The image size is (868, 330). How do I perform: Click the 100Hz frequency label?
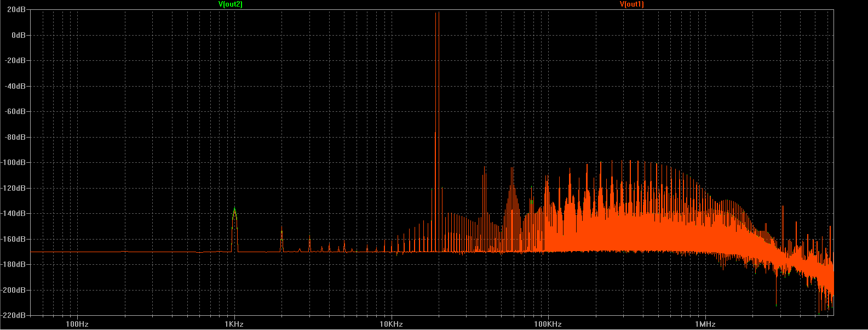[77, 325]
